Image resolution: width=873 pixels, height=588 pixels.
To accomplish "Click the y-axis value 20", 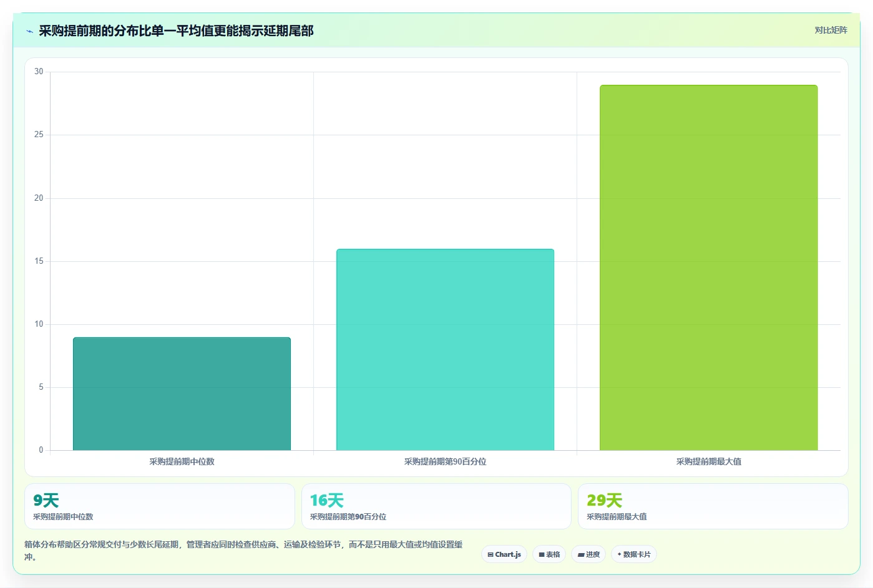I will [39, 198].
